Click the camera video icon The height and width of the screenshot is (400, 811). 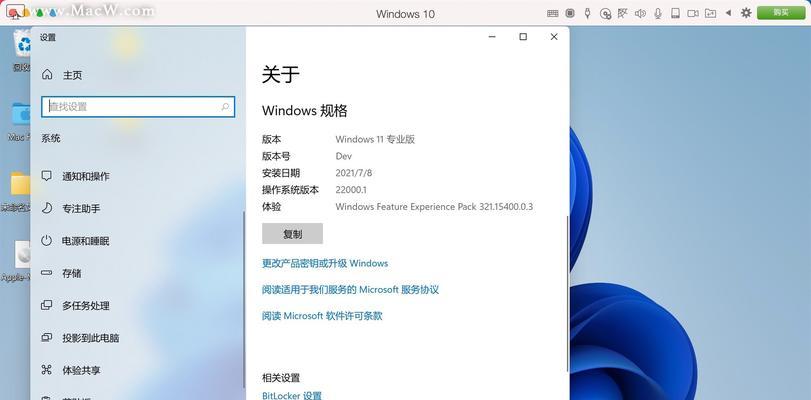pyautogui.click(x=693, y=13)
